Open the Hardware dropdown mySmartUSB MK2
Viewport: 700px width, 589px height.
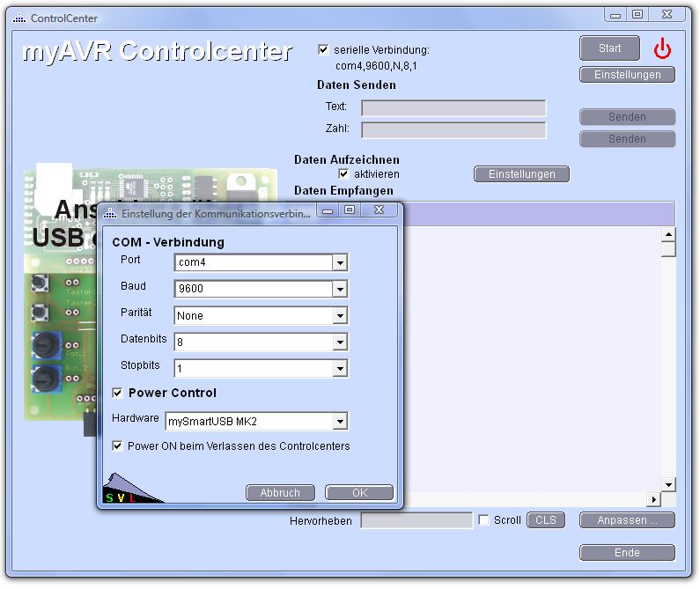coord(340,422)
